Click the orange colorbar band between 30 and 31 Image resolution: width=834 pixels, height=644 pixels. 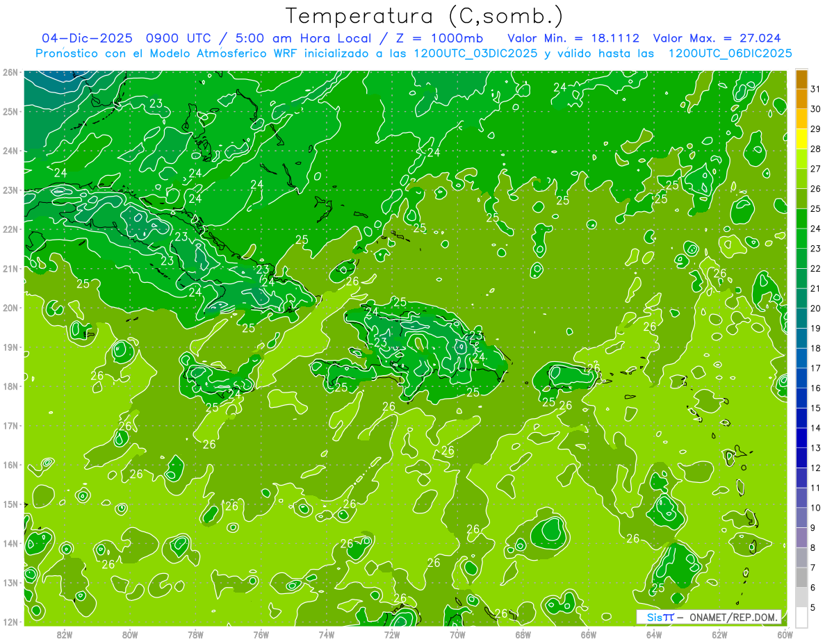click(801, 99)
